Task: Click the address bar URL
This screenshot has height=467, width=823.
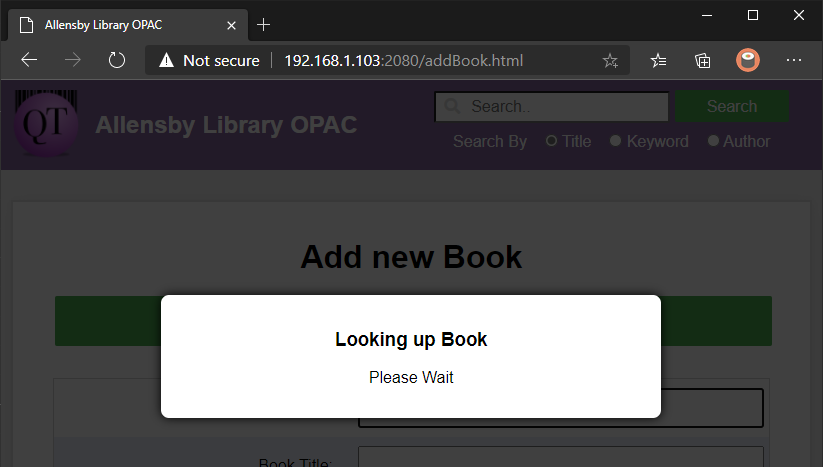Action: point(403,61)
